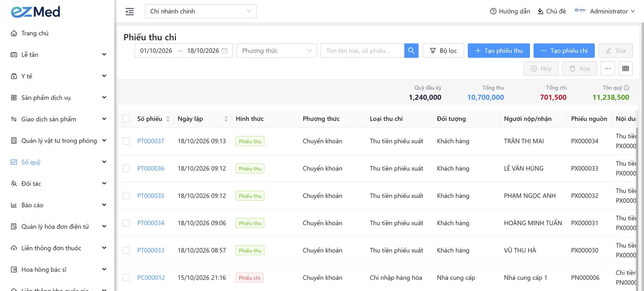The height and width of the screenshot is (291, 644).
Task: Check the box for row PT000037
Action: [126, 141]
